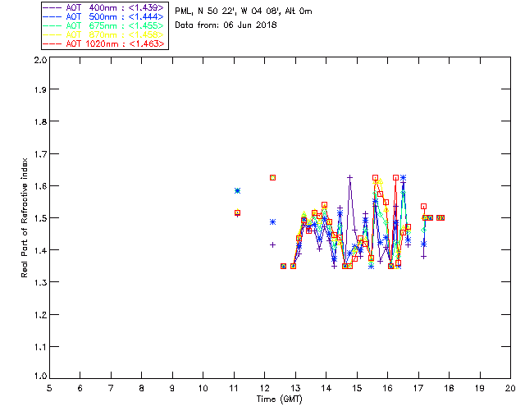Click the y-axis tick label 2.0
The image size is (525, 420).
(39, 61)
